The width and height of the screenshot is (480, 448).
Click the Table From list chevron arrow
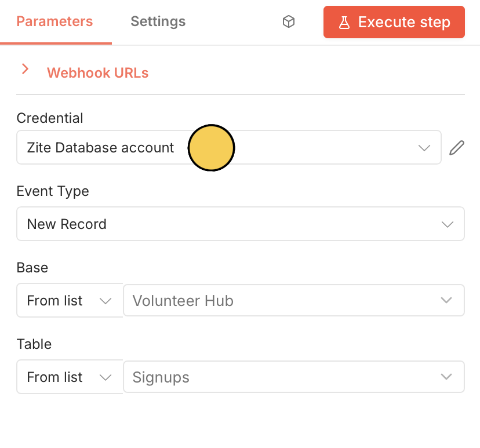(106, 377)
